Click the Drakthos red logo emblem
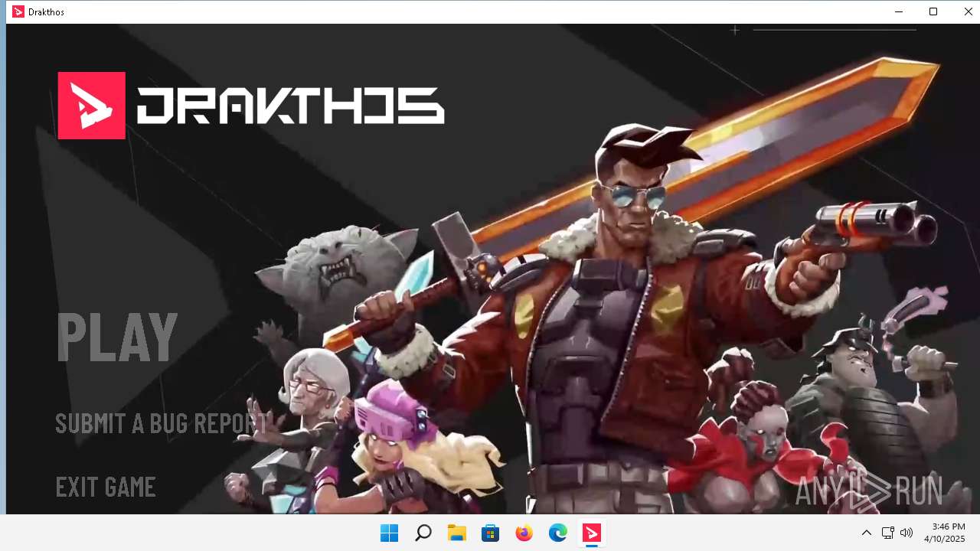This screenshot has height=551, width=980. [92, 106]
